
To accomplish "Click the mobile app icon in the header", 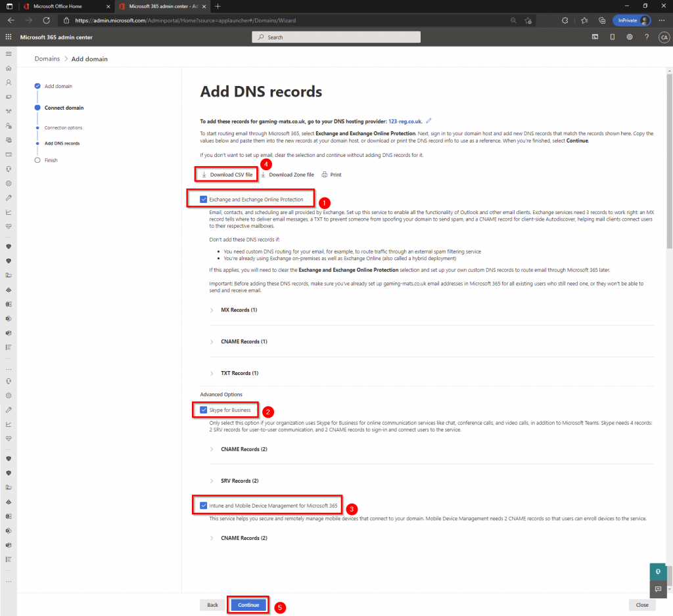I will coord(613,37).
